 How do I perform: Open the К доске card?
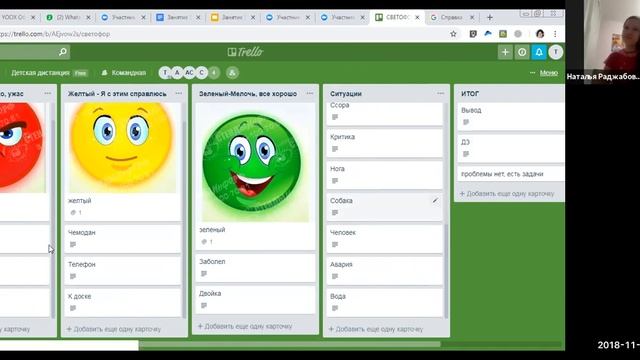point(122,302)
